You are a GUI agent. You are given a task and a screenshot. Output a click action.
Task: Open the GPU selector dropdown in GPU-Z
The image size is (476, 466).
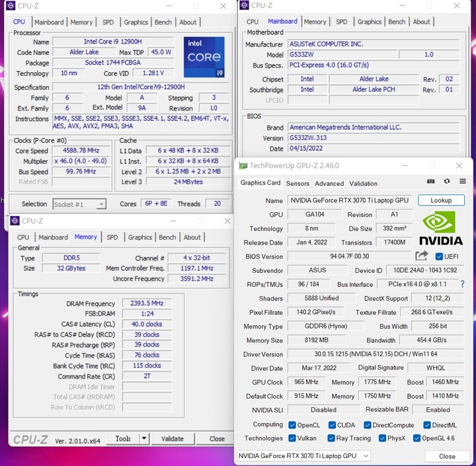pos(303,455)
